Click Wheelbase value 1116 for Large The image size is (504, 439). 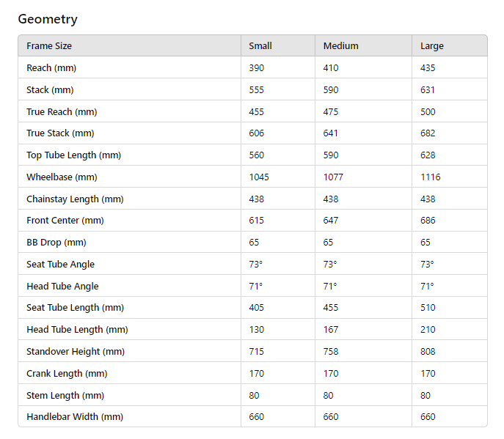[431, 177]
